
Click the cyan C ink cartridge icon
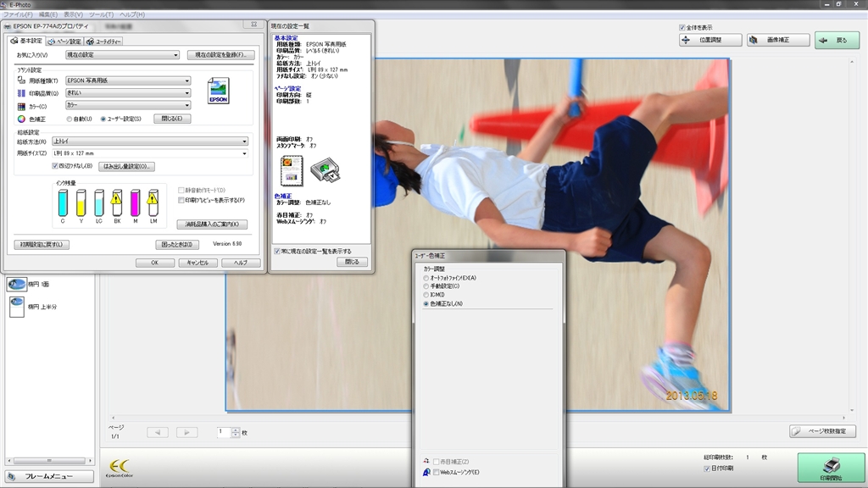click(63, 202)
